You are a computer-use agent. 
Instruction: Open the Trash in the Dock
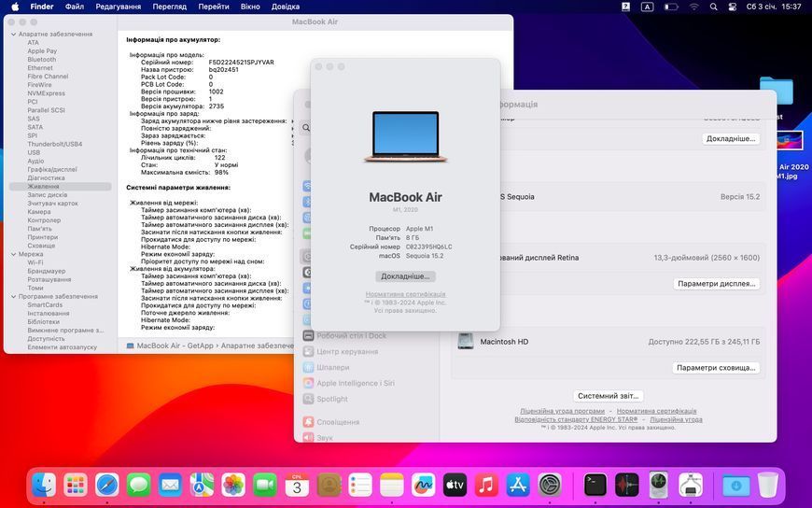[767, 486]
